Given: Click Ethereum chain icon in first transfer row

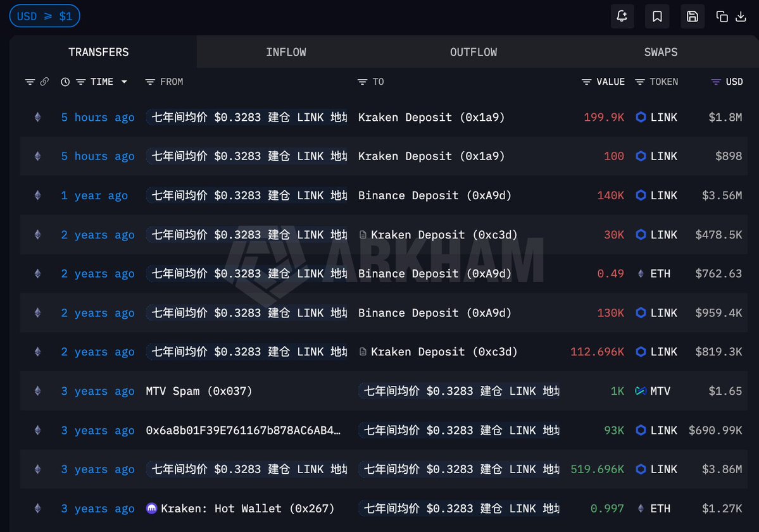Looking at the screenshot, I should 37,117.
